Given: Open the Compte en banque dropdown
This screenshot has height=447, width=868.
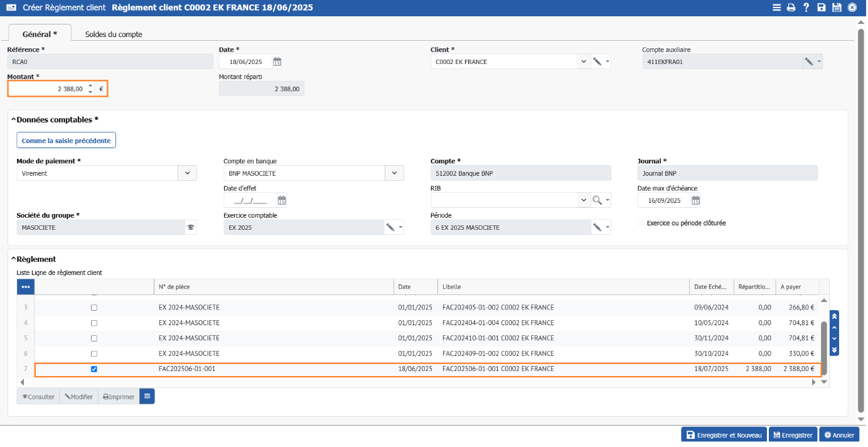Looking at the screenshot, I should 394,173.
